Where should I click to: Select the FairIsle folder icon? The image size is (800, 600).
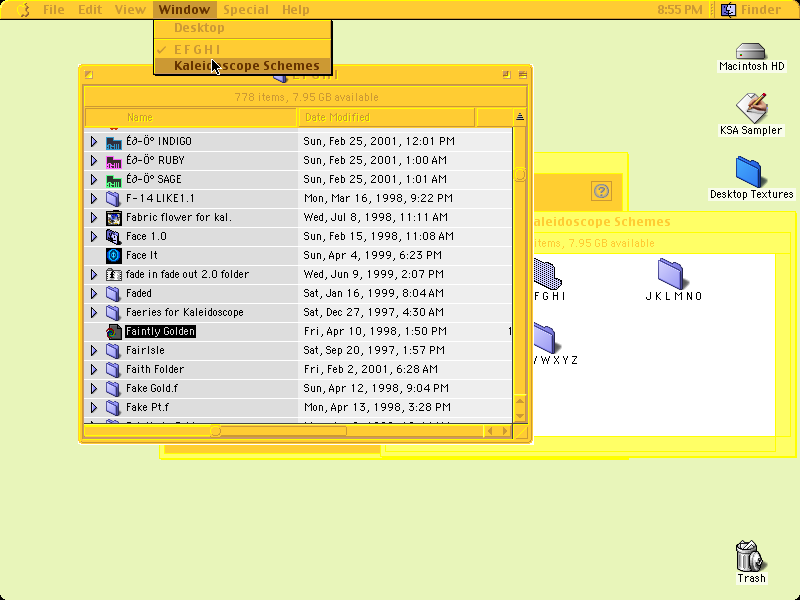pyautogui.click(x=113, y=351)
